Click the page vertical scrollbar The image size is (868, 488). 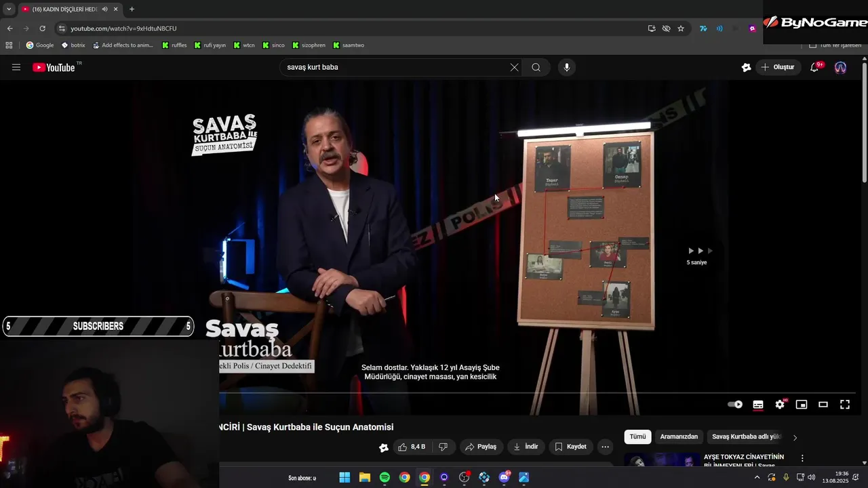point(864,122)
